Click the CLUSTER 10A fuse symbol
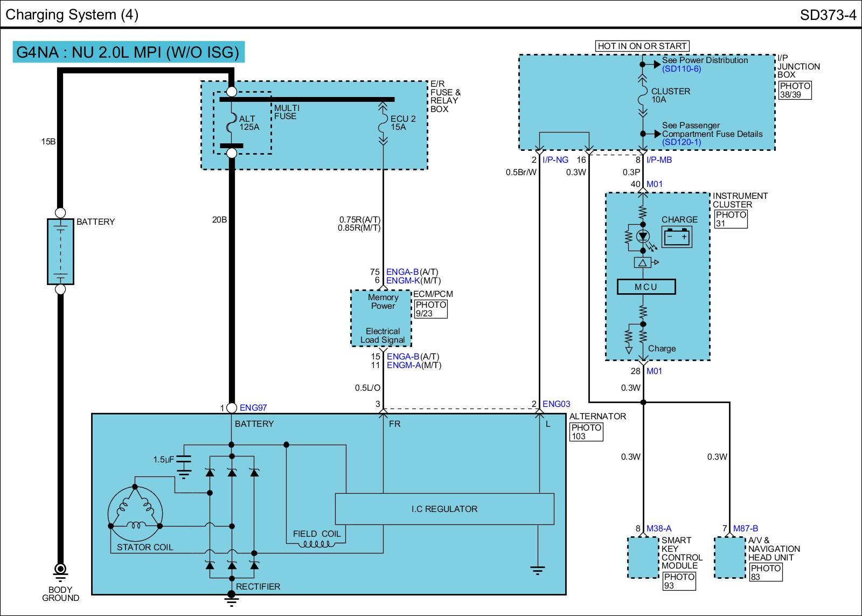Screen dimensions: 862x616 pos(642,96)
